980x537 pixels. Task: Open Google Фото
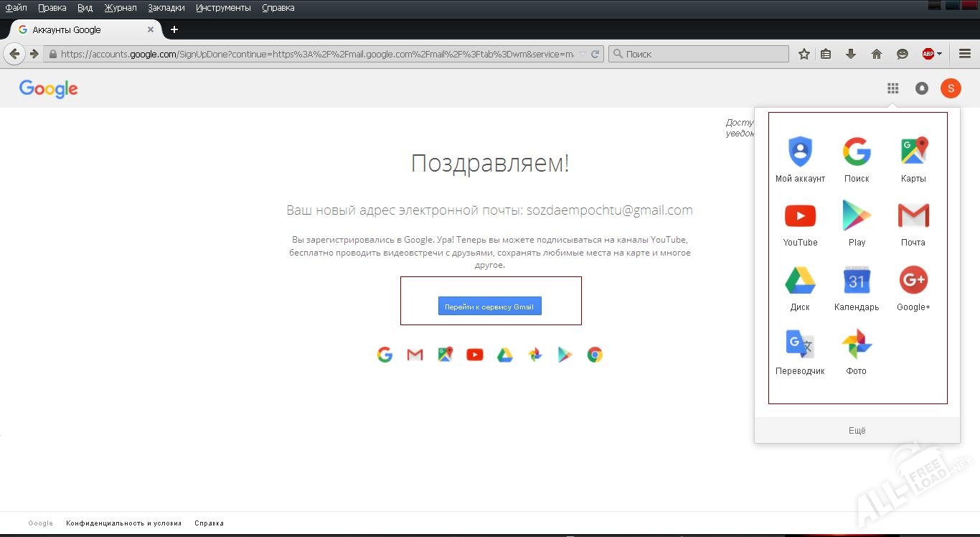coord(856,343)
